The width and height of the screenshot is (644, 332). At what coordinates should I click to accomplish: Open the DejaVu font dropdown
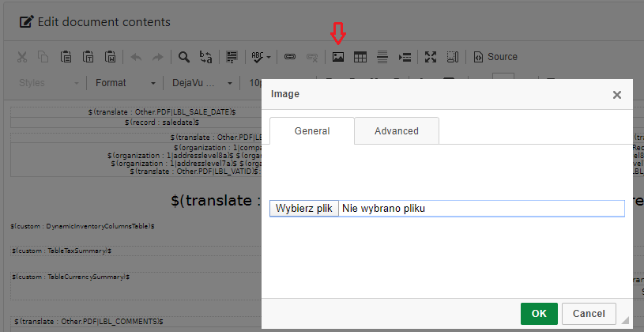click(202, 83)
